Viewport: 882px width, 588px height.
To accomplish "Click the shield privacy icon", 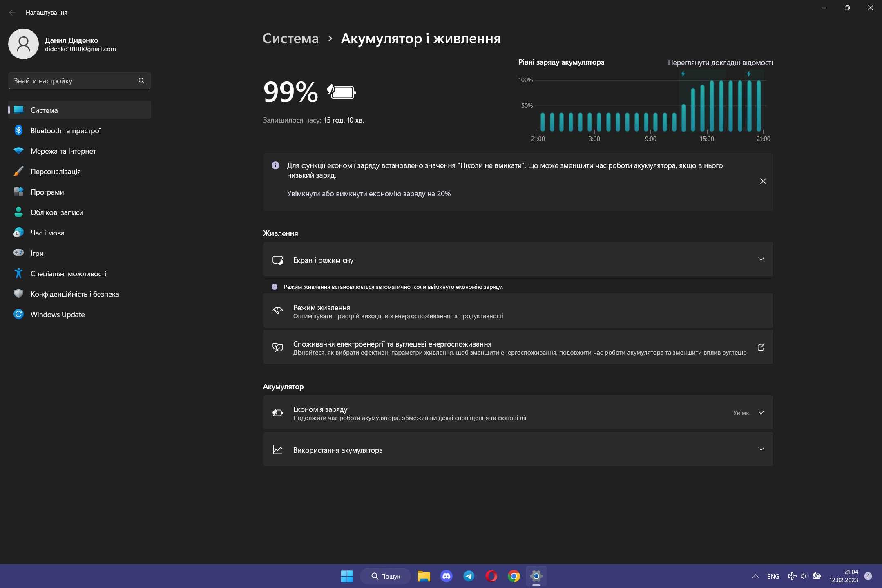I will (18, 294).
